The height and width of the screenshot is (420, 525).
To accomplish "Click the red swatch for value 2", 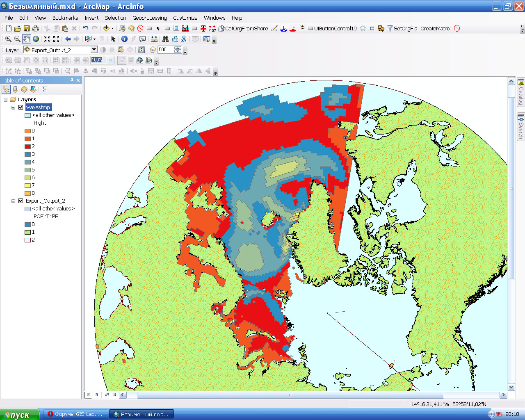I will pos(27,146).
